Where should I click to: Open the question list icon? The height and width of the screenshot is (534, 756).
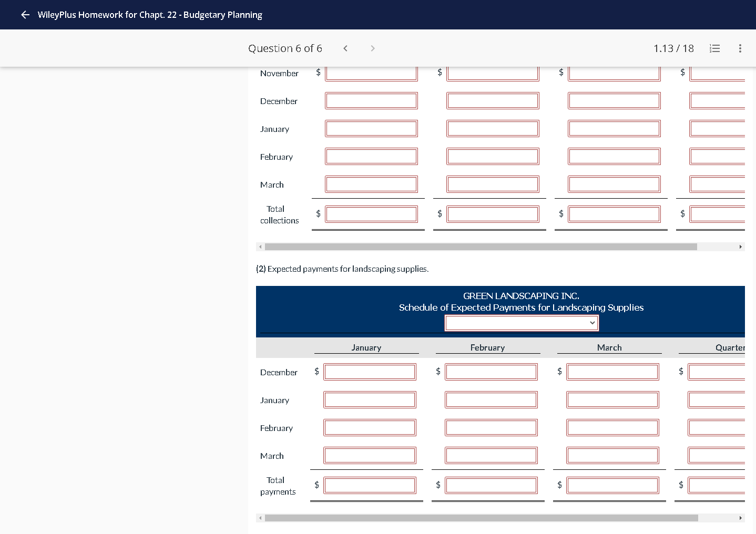pyautogui.click(x=714, y=48)
